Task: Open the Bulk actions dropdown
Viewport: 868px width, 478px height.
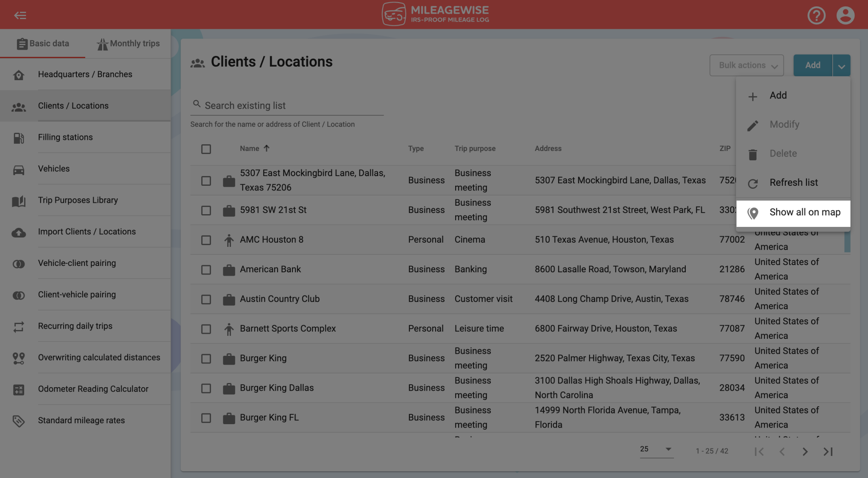Action: click(746, 65)
